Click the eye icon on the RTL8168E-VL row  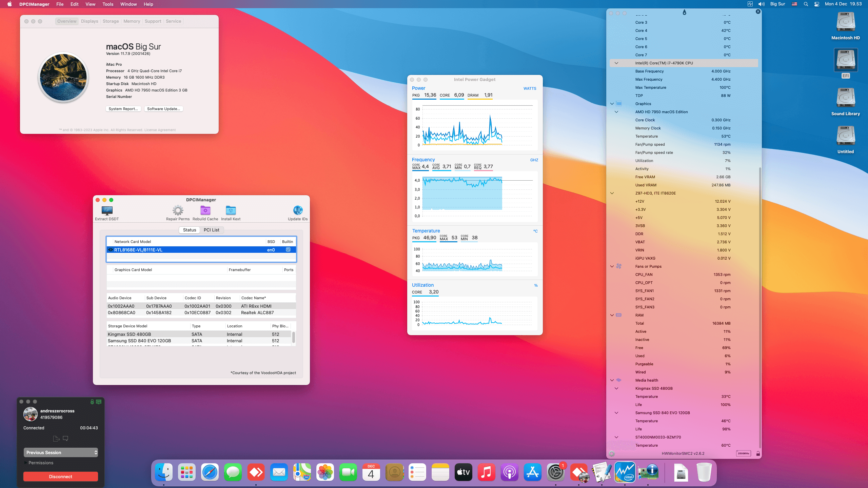point(110,250)
